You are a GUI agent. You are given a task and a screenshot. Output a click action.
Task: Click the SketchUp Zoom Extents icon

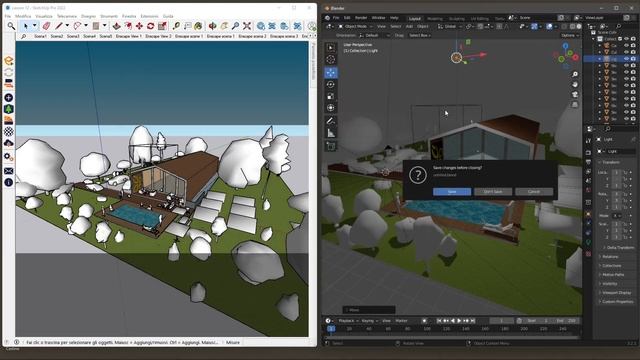[x=247, y=26]
